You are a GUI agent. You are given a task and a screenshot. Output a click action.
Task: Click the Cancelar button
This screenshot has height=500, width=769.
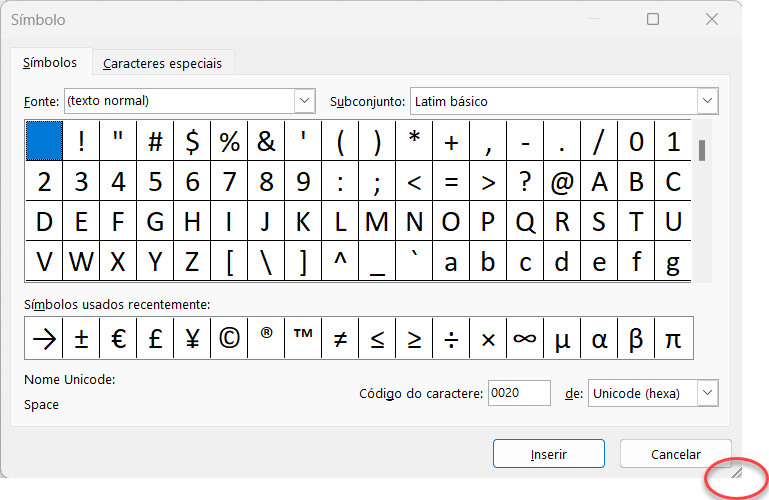coord(676,454)
